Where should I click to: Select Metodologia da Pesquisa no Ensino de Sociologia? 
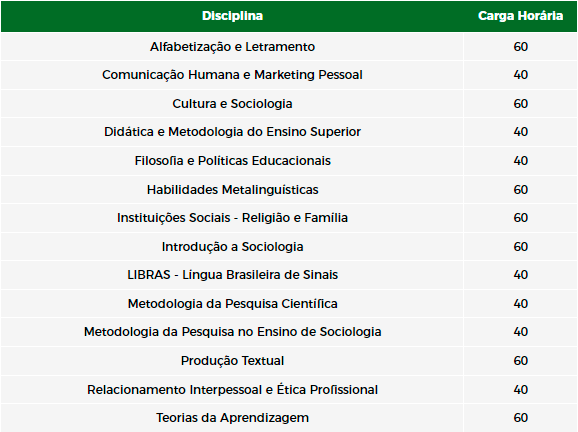tap(232, 332)
